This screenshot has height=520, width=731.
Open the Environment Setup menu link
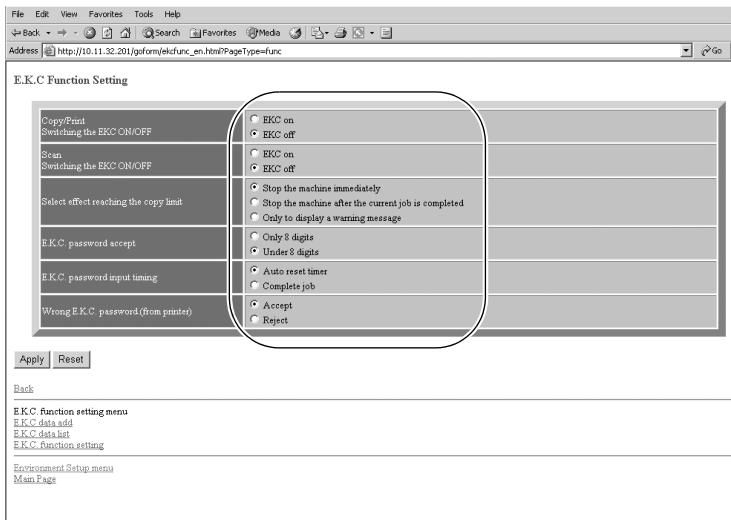(63, 468)
